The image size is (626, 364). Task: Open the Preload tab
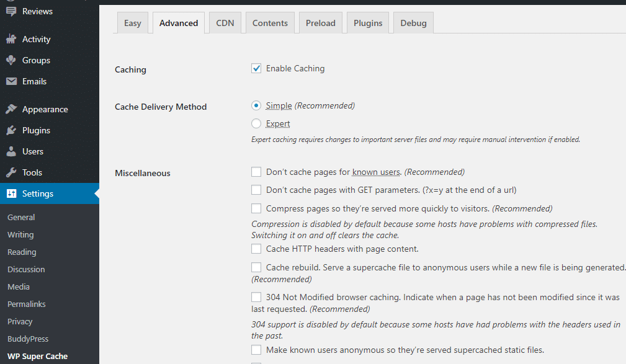pos(321,23)
